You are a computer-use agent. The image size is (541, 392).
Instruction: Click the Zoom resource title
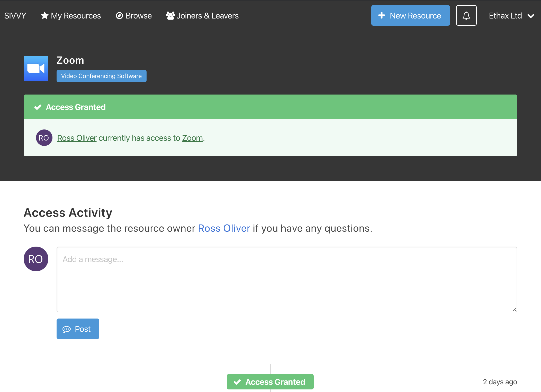coord(70,60)
